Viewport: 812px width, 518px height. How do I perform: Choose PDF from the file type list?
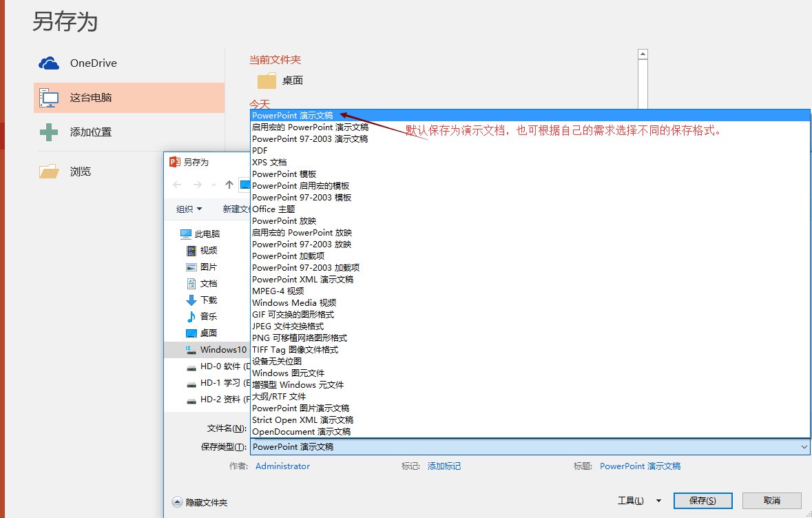click(260, 150)
